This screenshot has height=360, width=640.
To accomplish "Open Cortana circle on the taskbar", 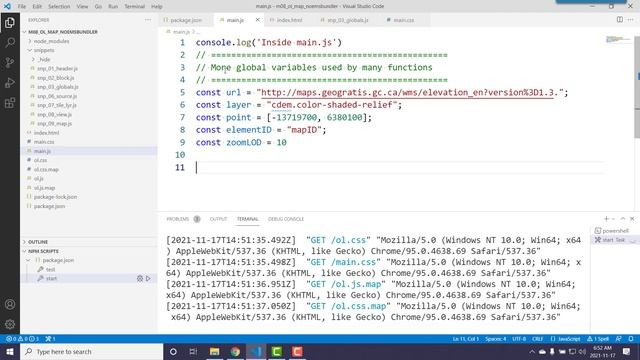I will pyautogui.click(x=173, y=351).
